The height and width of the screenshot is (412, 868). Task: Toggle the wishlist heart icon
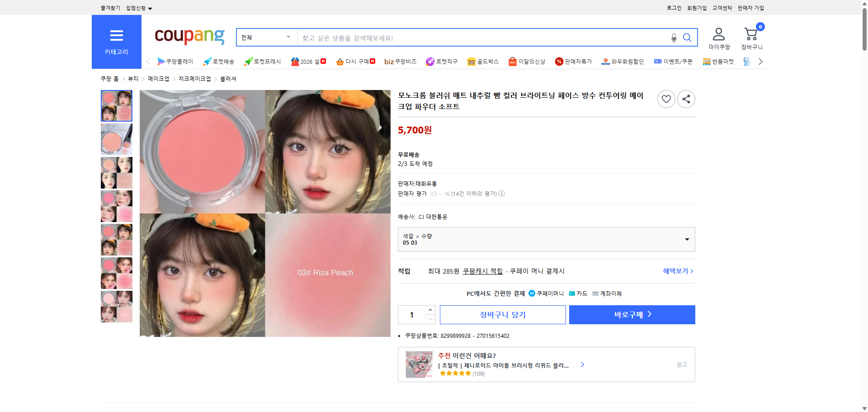coord(666,99)
